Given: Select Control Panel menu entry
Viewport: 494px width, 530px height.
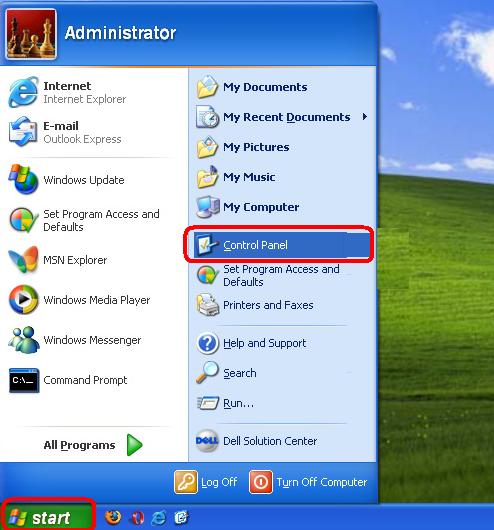Looking at the screenshot, I should [x=279, y=245].
